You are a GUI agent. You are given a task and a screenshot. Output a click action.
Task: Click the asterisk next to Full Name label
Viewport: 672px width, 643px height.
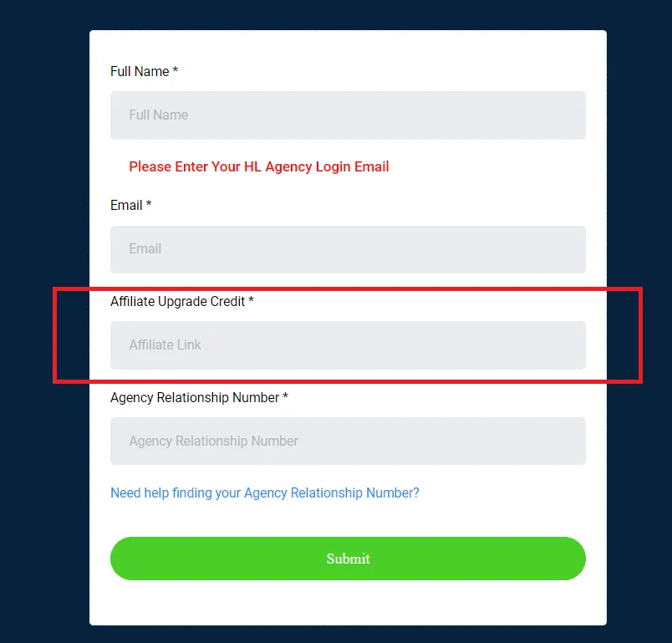[x=175, y=69]
